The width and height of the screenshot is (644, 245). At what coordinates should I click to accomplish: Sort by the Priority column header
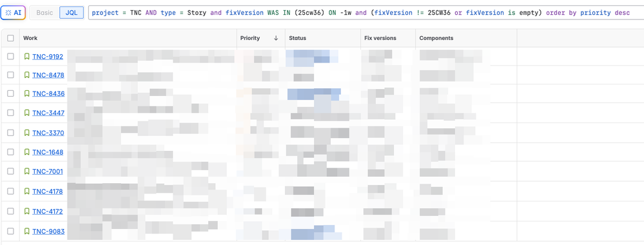(250, 38)
